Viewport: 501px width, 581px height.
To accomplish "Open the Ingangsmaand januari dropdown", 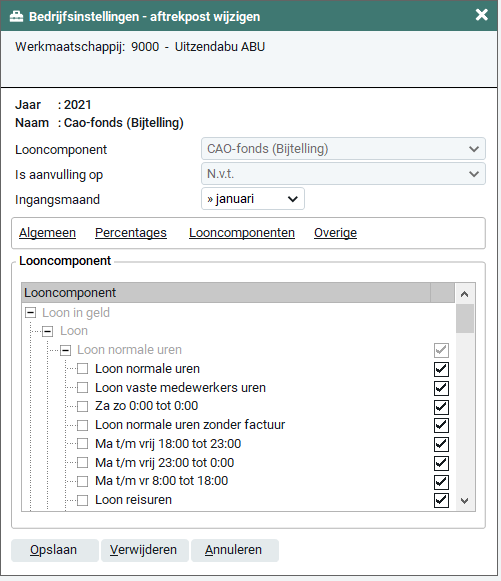I will pos(253,199).
